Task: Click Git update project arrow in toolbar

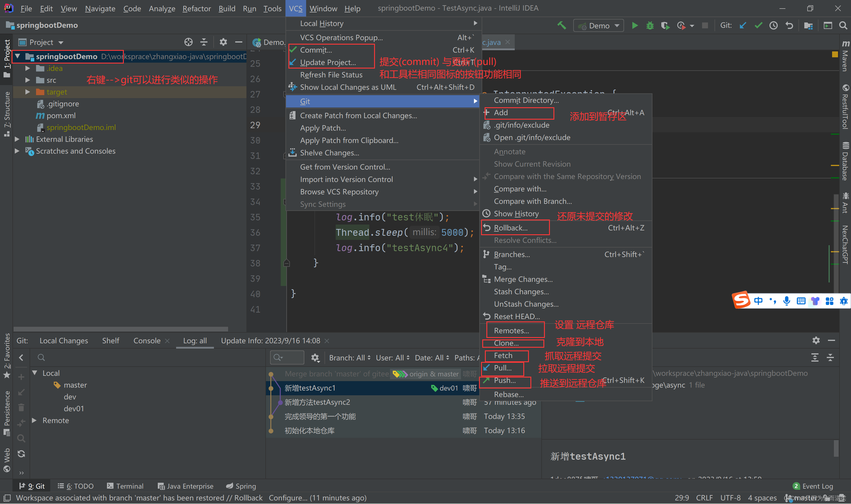Action: [743, 25]
